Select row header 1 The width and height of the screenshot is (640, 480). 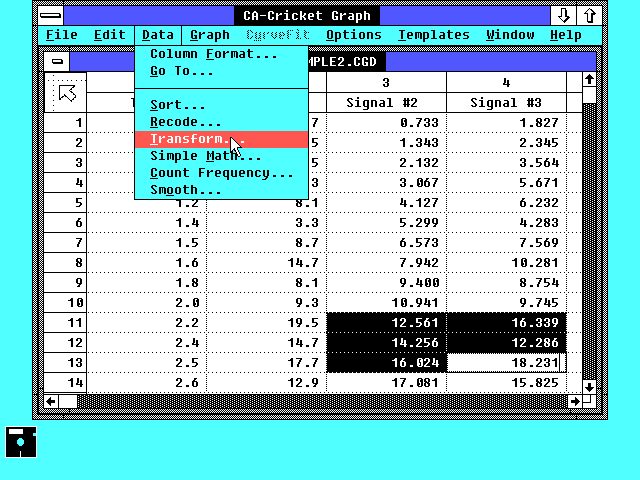click(65, 123)
